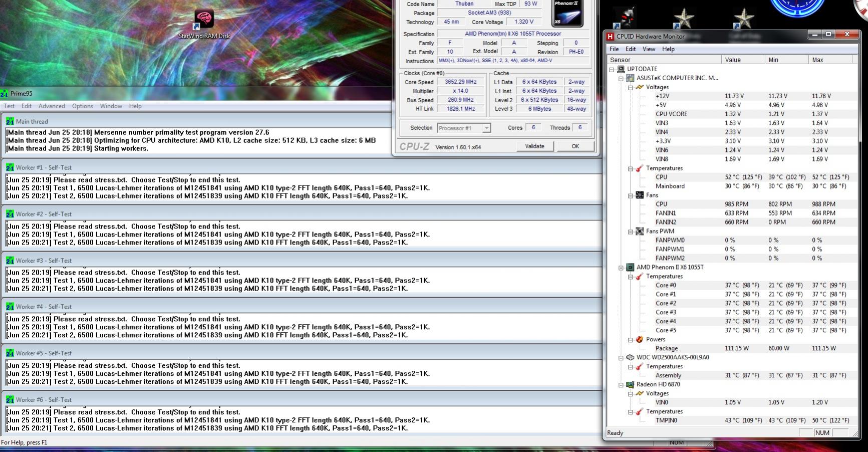Collapse the Powers group

(x=631, y=339)
